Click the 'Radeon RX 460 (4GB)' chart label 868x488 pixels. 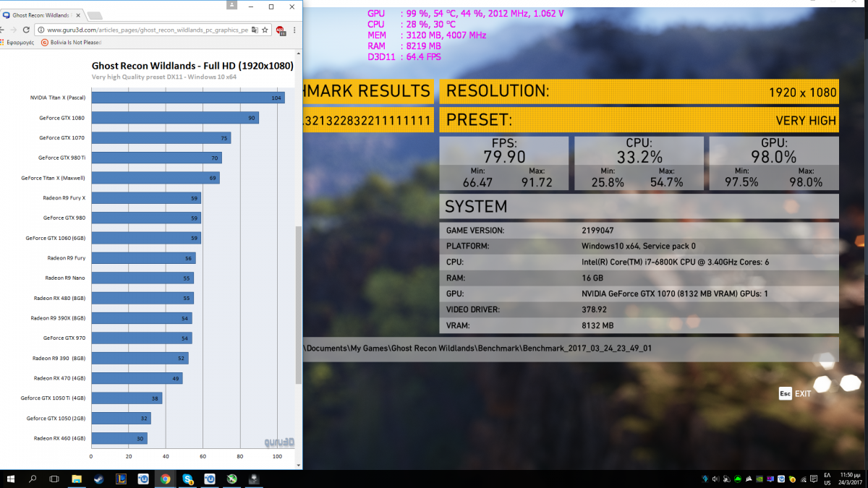click(60, 438)
